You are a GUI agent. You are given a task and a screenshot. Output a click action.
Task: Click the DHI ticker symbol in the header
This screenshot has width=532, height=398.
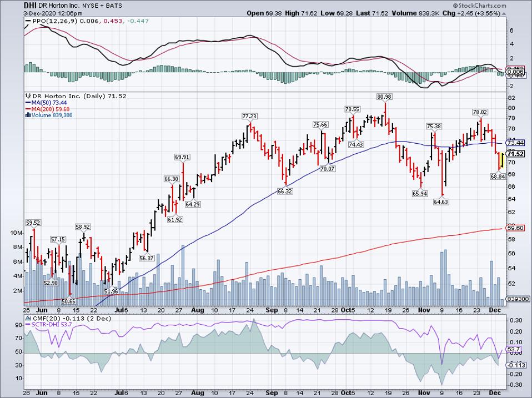29,6
